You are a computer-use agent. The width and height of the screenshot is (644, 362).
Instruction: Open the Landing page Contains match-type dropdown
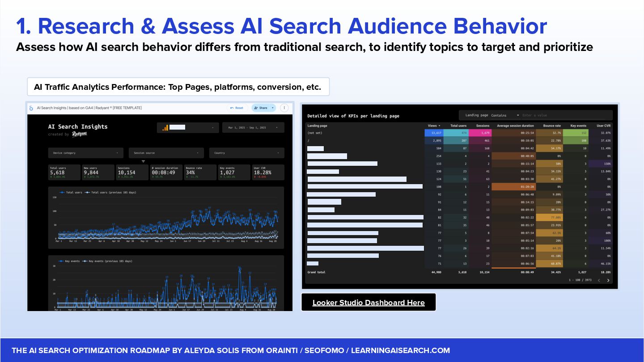pos(505,115)
